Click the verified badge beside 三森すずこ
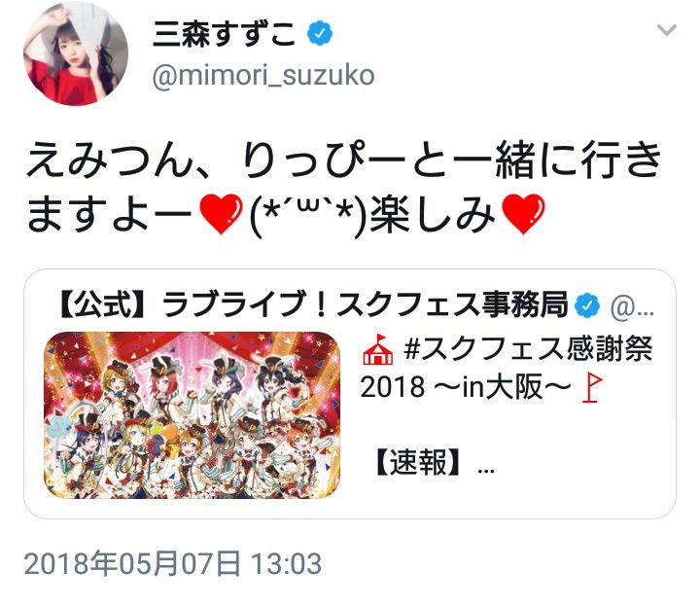Screen dimensions: 700x606 tap(320, 33)
